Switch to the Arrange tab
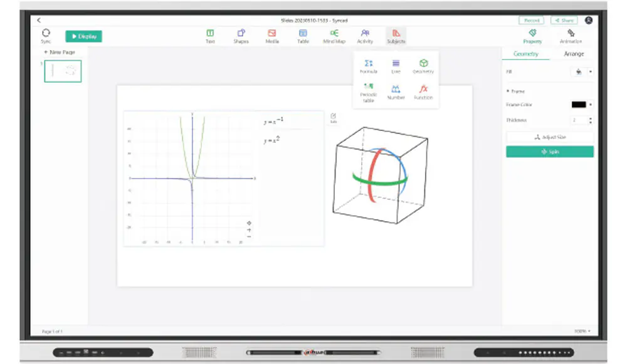This screenshot has width=627, height=364. [x=574, y=54]
